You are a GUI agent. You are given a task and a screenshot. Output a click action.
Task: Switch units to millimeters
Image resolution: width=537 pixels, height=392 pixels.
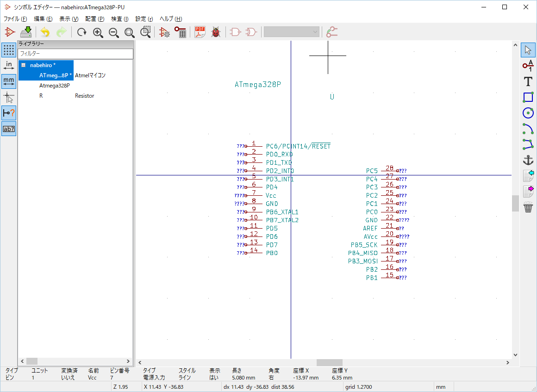coord(9,81)
